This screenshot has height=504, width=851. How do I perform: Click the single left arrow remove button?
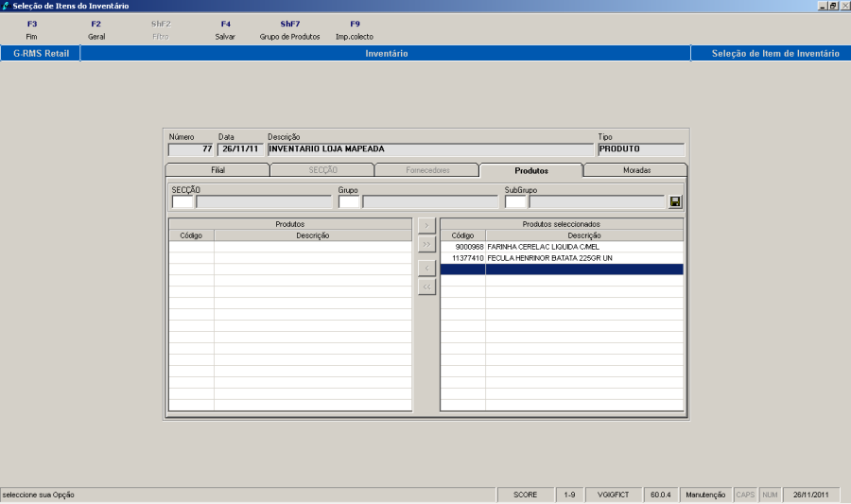(426, 268)
